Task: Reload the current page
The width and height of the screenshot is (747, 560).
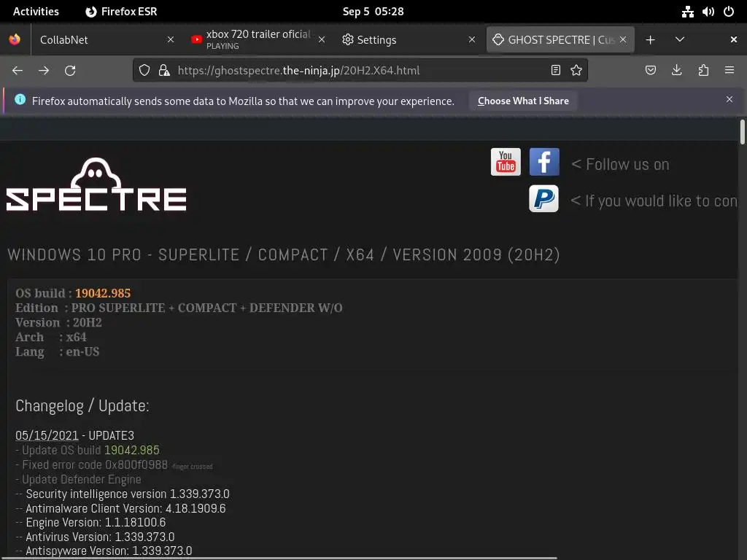Action: (x=70, y=71)
